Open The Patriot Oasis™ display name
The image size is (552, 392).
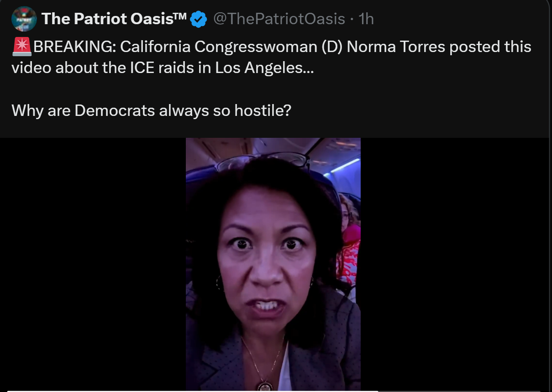point(114,19)
